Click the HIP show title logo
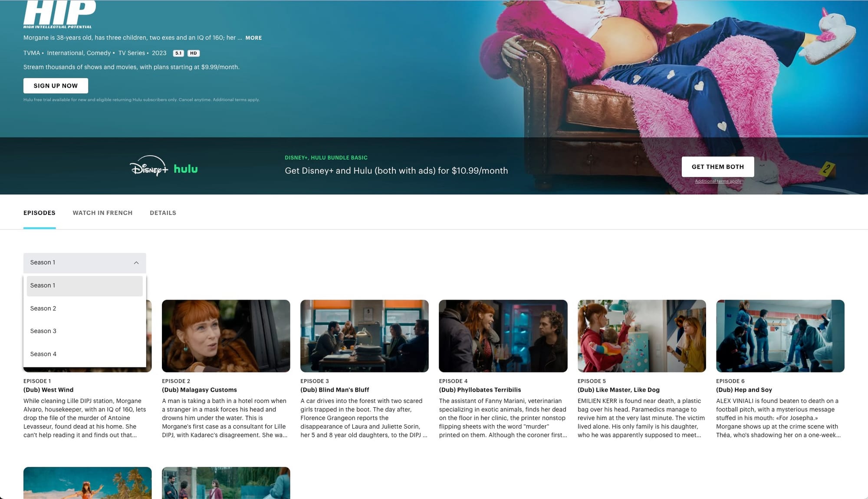This screenshot has width=868, height=499. tap(59, 14)
